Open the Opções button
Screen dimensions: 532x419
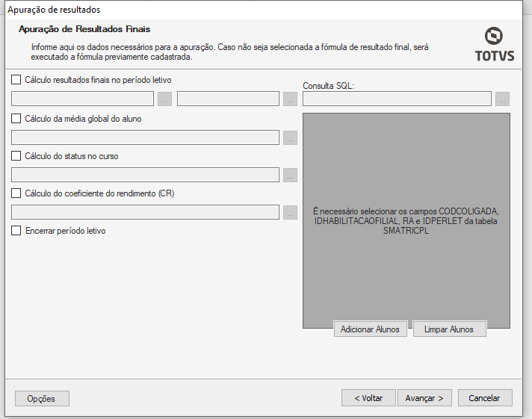42,398
